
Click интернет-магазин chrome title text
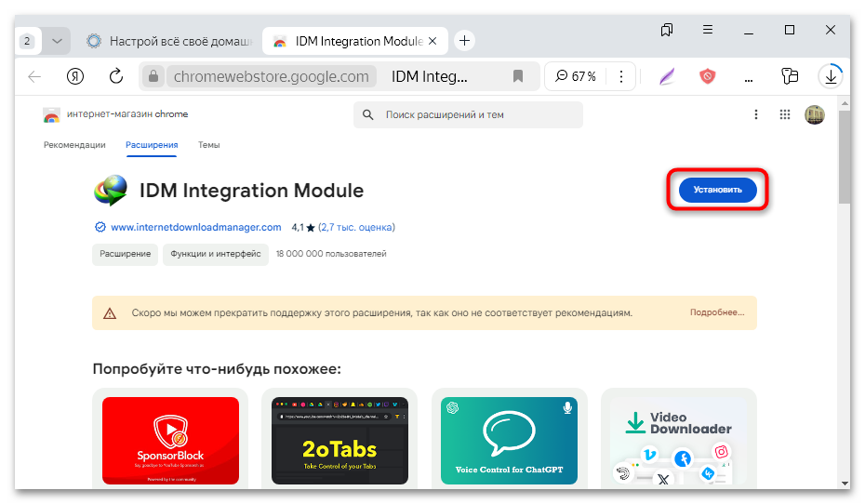tap(127, 114)
